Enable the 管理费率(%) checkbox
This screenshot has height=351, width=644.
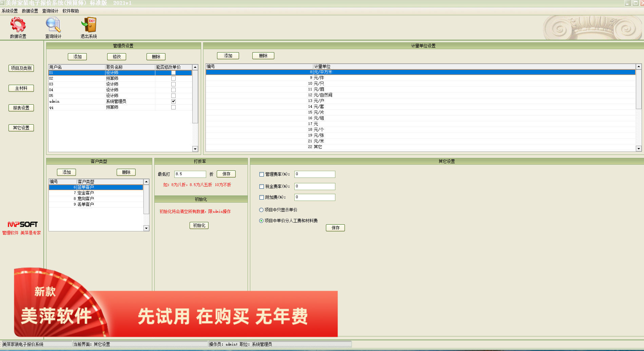261,174
